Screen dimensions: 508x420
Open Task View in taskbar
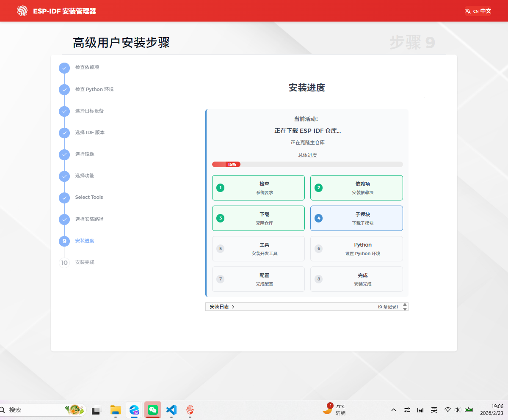[x=97, y=410]
